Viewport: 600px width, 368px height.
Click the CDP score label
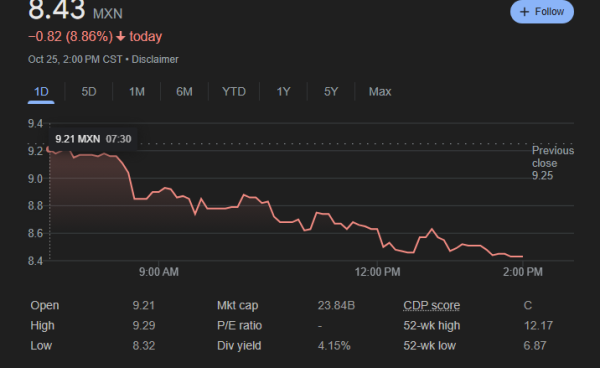[431, 306]
